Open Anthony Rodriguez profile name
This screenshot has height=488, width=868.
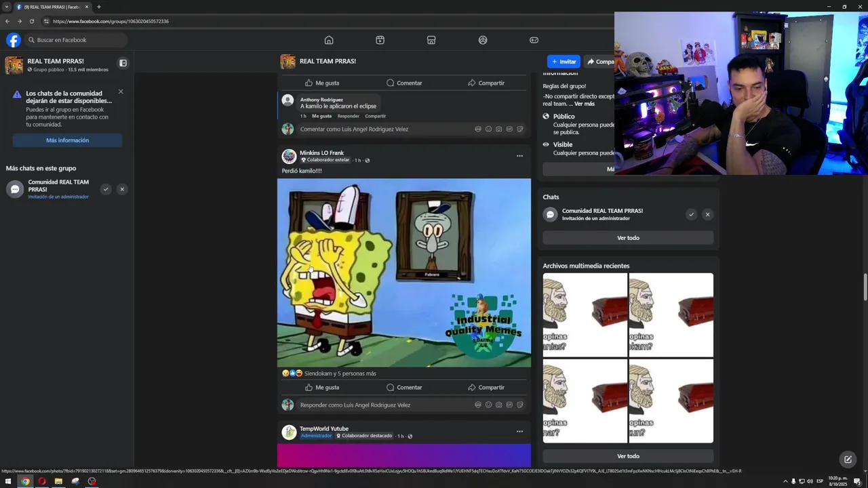(x=321, y=100)
